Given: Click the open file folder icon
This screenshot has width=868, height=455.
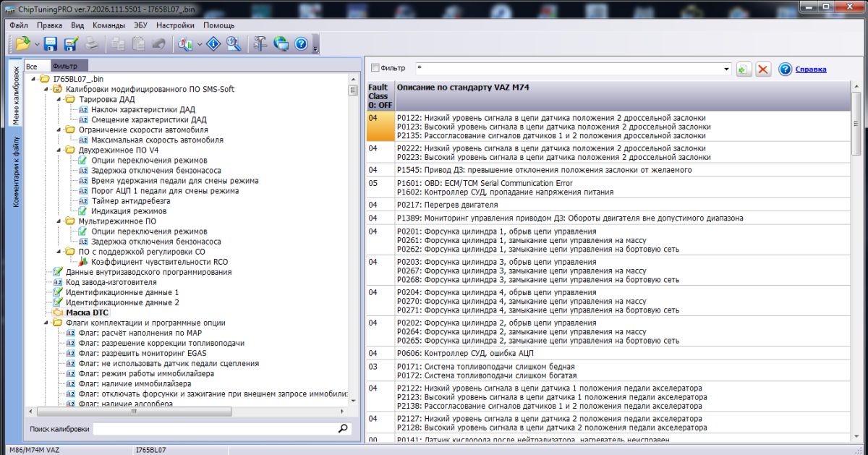Looking at the screenshot, I should point(22,44).
